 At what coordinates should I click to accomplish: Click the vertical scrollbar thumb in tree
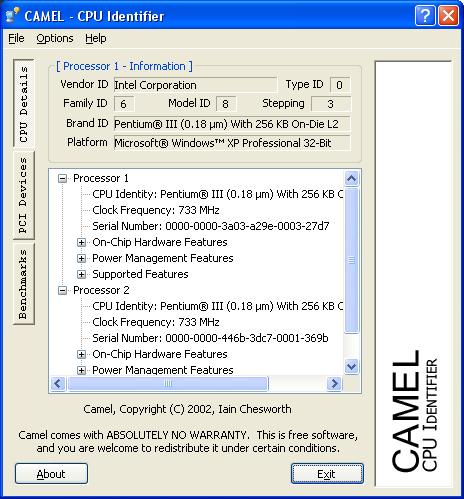pyautogui.click(x=351, y=260)
